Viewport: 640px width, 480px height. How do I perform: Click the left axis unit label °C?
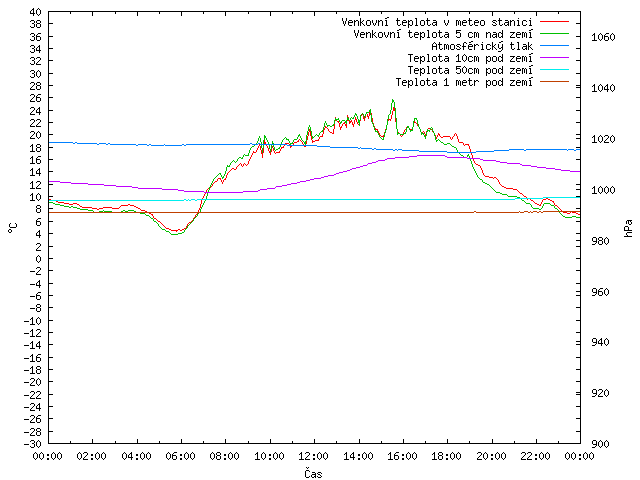(13, 228)
